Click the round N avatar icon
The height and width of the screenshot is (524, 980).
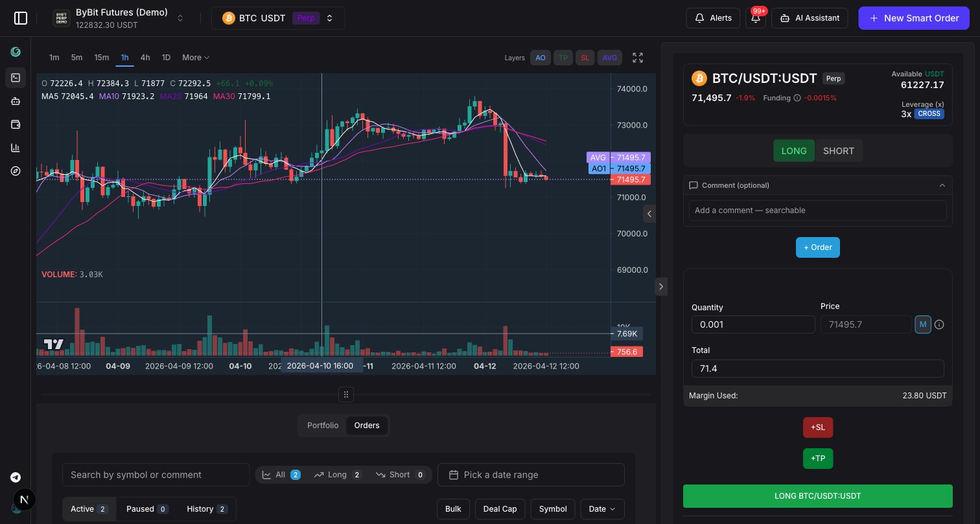pos(25,499)
